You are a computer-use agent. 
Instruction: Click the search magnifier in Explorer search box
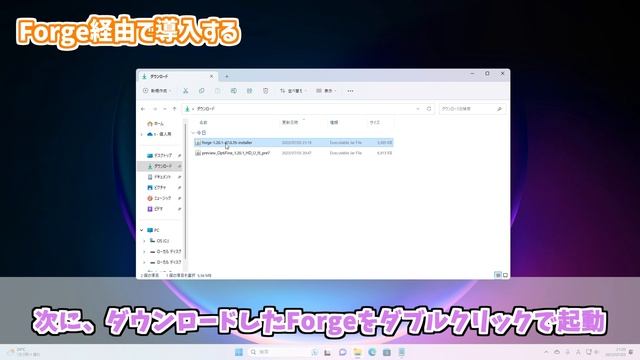tap(499, 109)
